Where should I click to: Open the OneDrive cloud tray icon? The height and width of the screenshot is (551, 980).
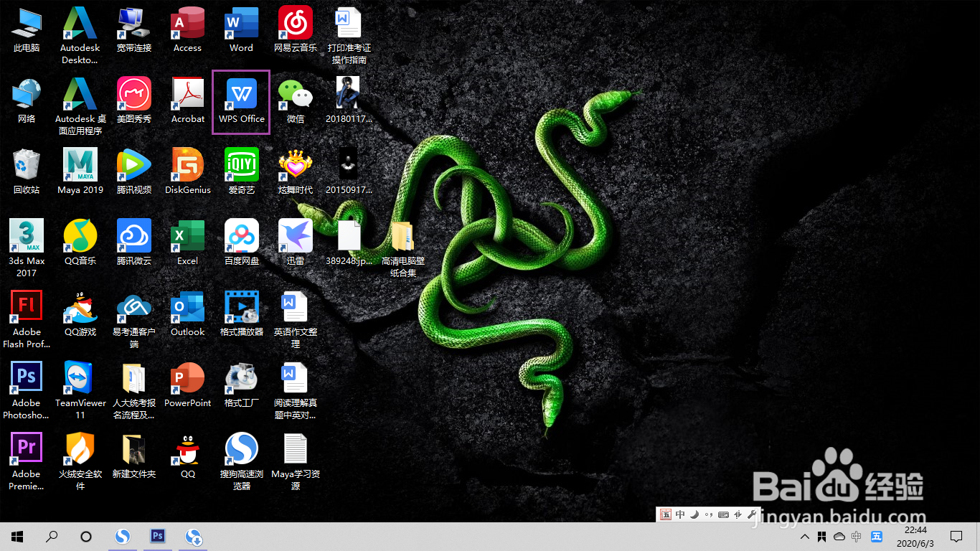pyautogui.click(x=839, y=536)
